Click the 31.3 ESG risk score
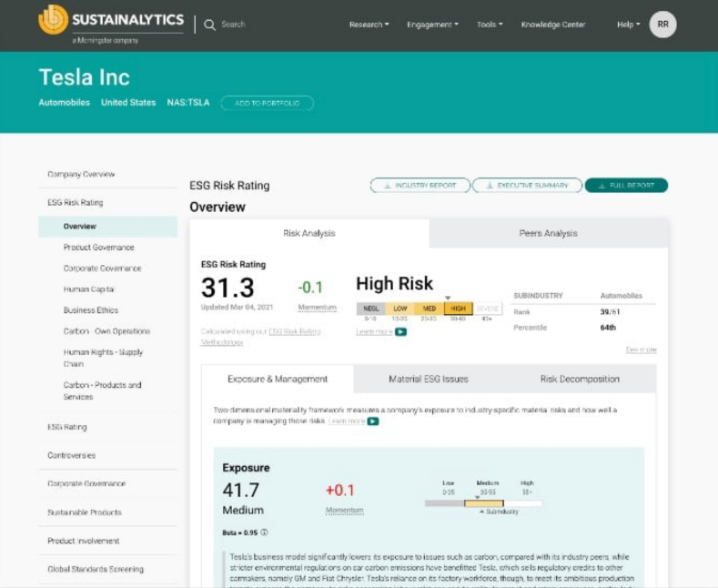Screen dimensions: 718x588 [228, 288]
